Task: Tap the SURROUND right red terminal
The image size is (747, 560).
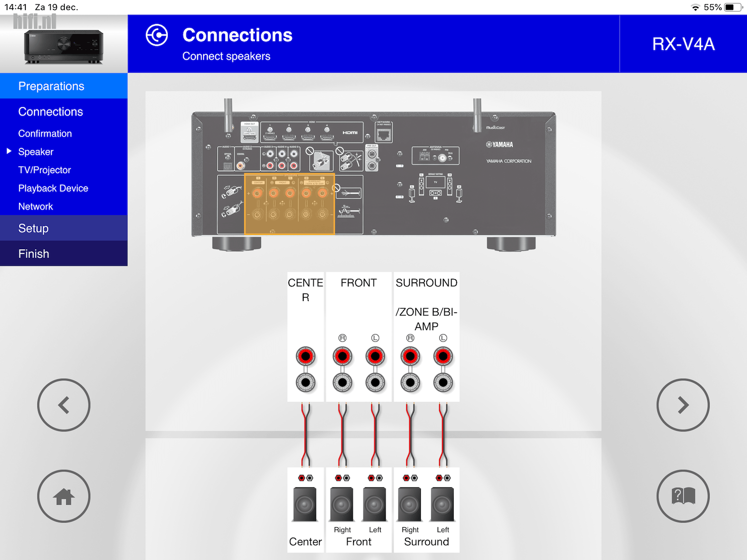Action: (410, 356)
